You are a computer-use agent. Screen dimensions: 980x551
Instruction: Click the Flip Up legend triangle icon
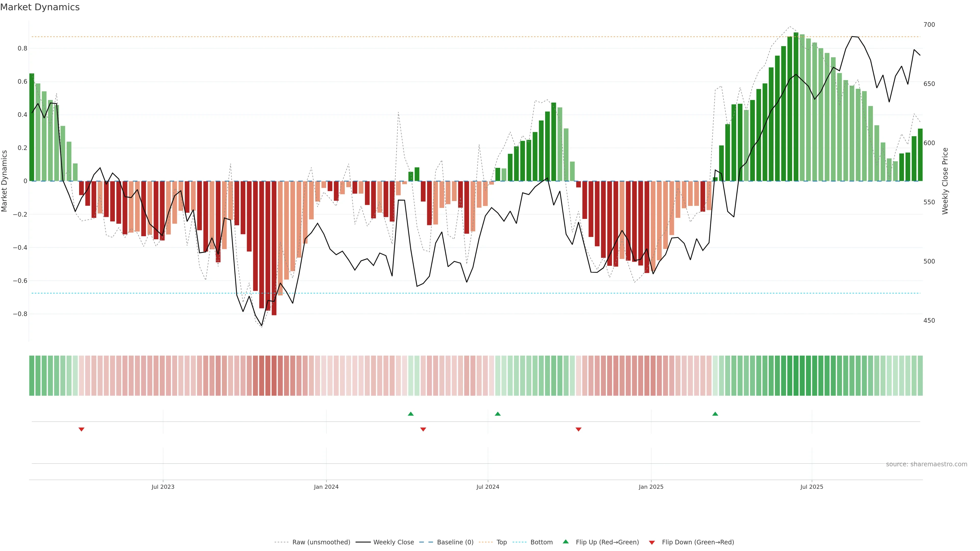(566, 542)
